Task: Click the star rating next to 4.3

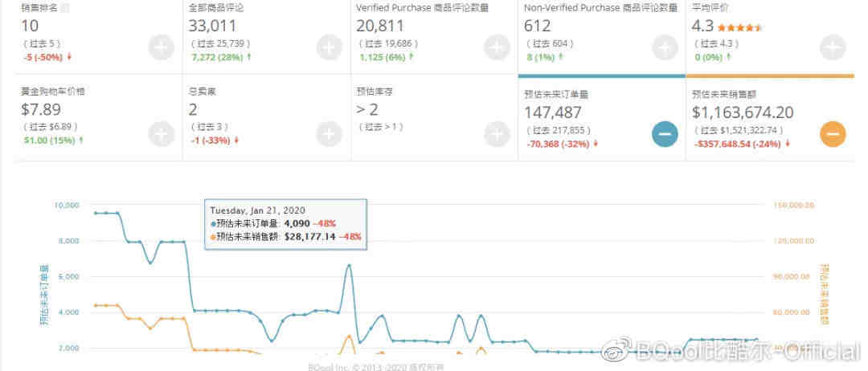Action: (739, 26)
